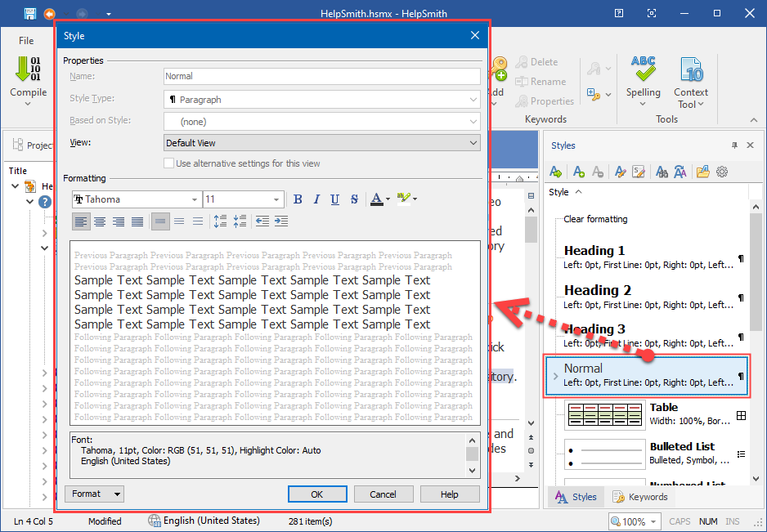Import styles from folder icon
The image size is (767, 532).
tap(703, 172)
